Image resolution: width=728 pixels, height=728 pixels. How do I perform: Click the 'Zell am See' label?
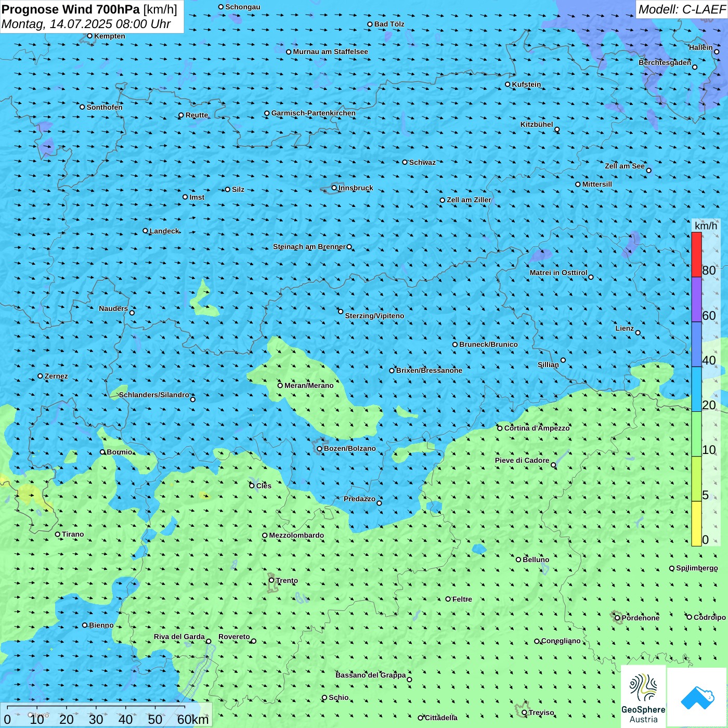point(625,166)
